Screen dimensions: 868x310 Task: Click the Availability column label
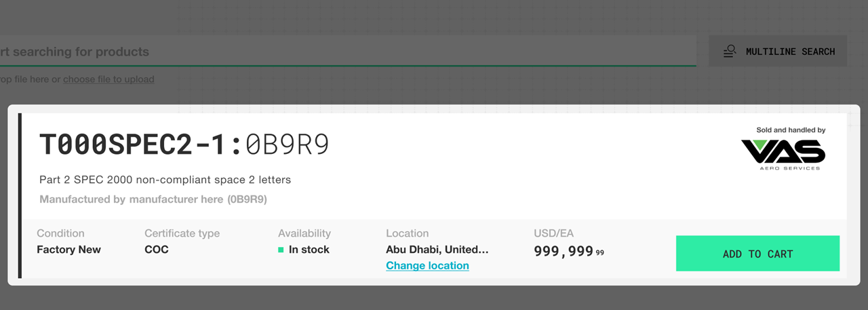(304, 233)
